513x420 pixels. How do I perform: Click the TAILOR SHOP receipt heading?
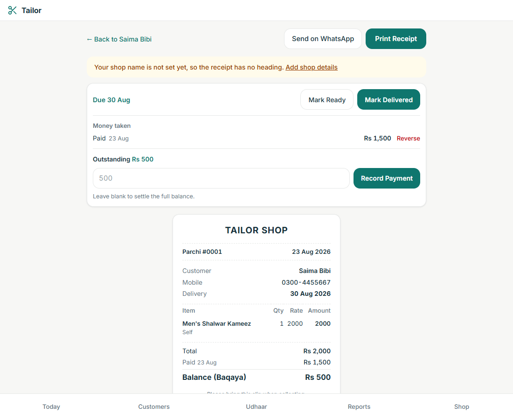256,230
